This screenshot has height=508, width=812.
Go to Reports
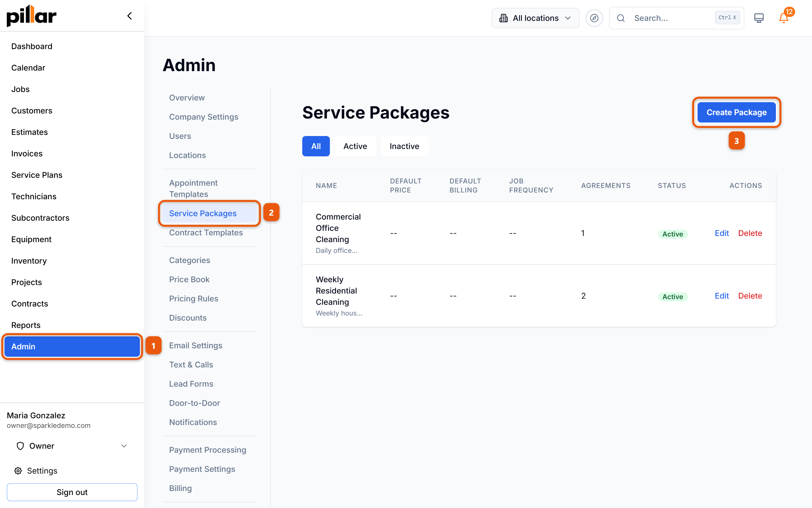(x=72, y=325)
